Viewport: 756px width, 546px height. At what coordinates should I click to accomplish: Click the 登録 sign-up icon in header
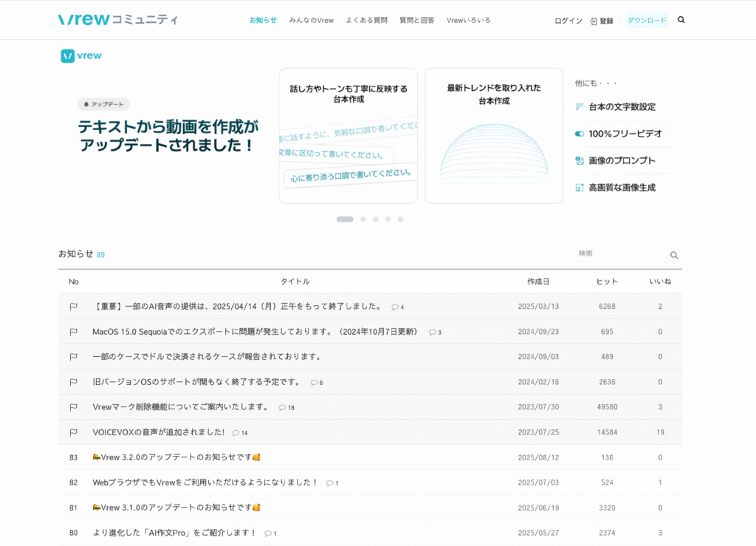coord(594,21)
